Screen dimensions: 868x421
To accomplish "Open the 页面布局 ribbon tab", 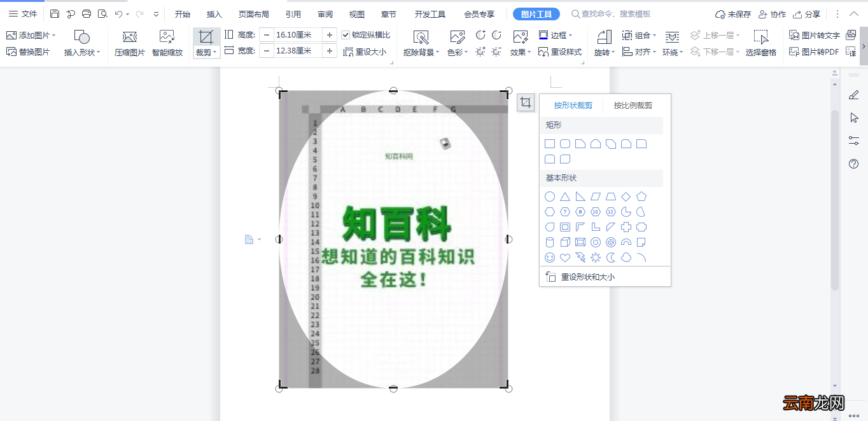I will 254,14.
